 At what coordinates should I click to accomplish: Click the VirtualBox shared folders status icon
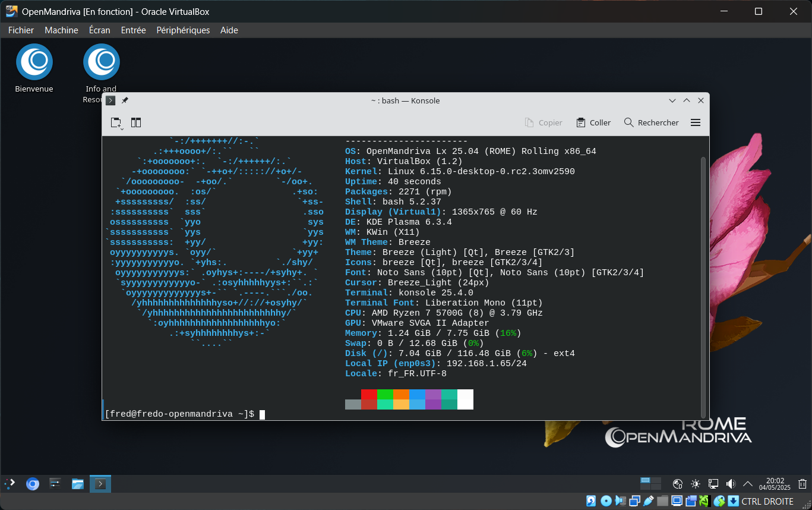click(x=663, y=501)
